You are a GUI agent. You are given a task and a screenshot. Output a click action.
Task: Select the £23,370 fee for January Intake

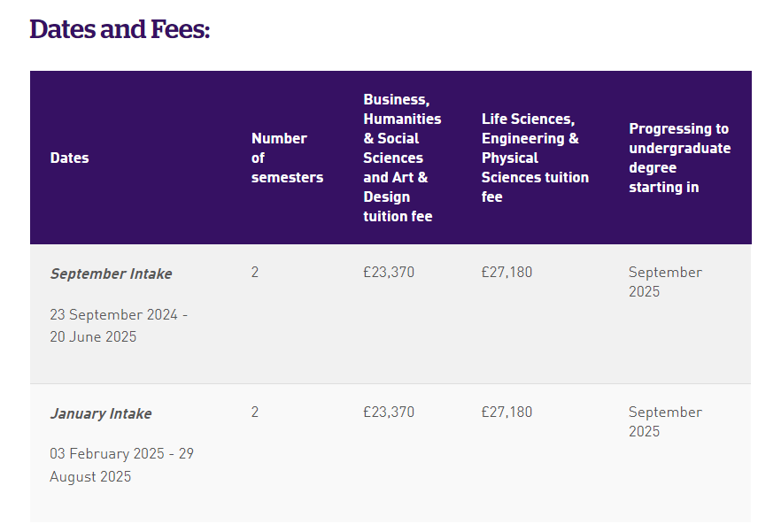tap(389, 412)
